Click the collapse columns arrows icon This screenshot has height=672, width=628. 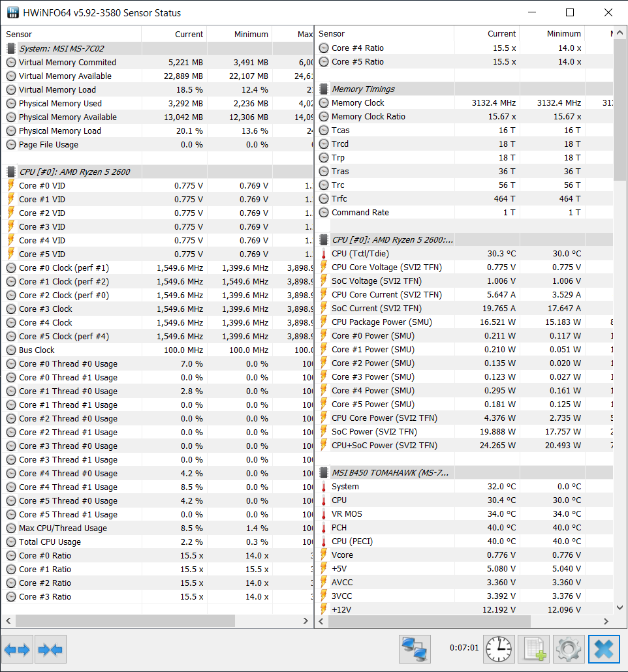coord(51,649)
